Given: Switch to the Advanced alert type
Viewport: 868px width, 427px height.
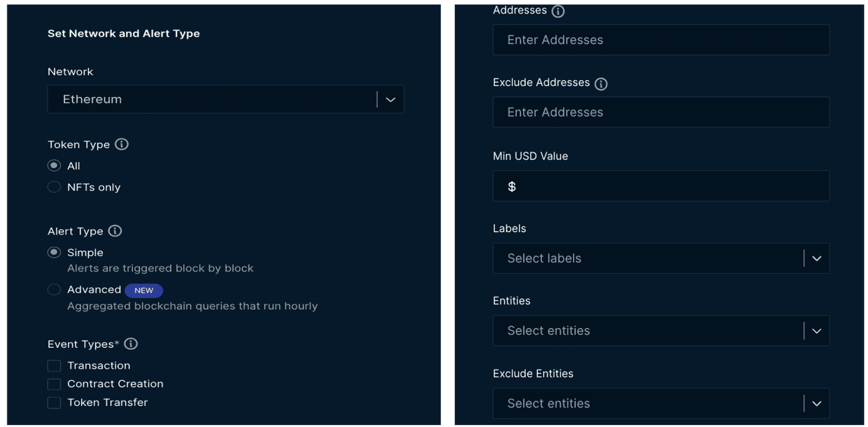Looking at the screenshot, I should pyautogui.click(x=54, y=290).
